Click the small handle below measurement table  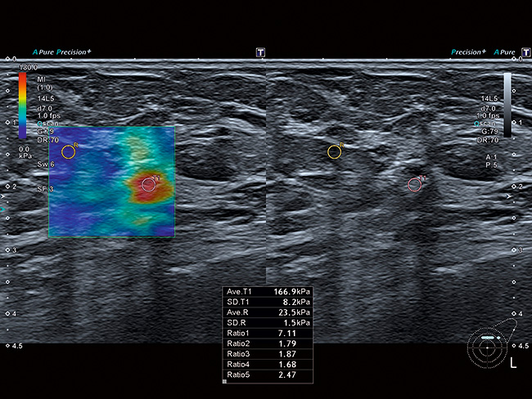point(225,383)
